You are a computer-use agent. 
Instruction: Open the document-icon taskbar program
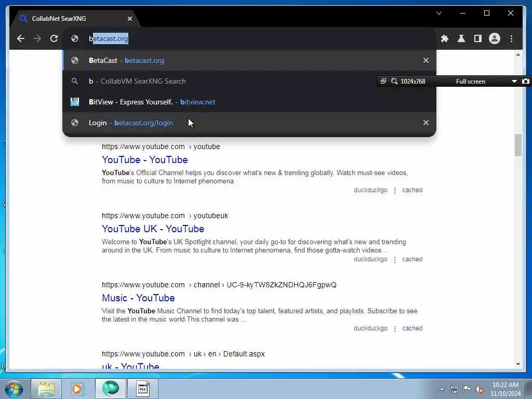[143, 389]
